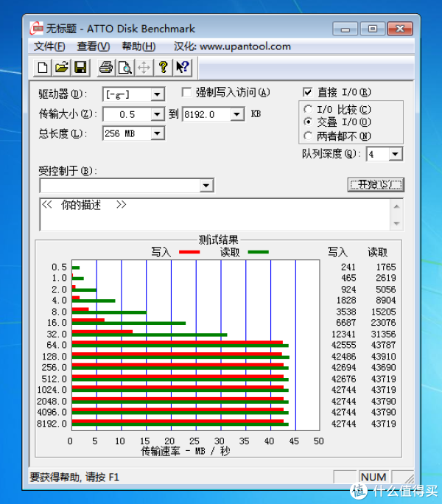
Task: Select the Neither radio option
Action: coord(308,136)
